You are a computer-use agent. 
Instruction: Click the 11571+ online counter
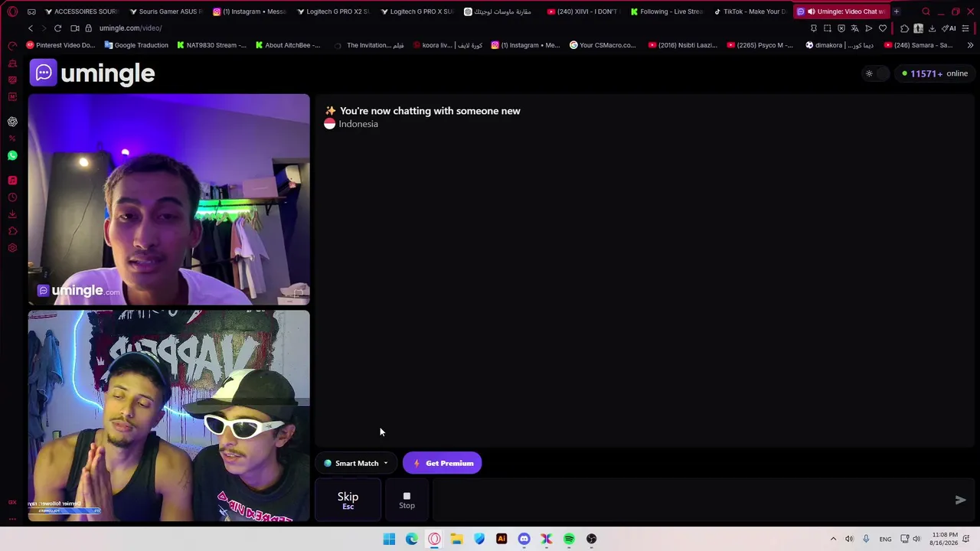click(x=934, y=73)
